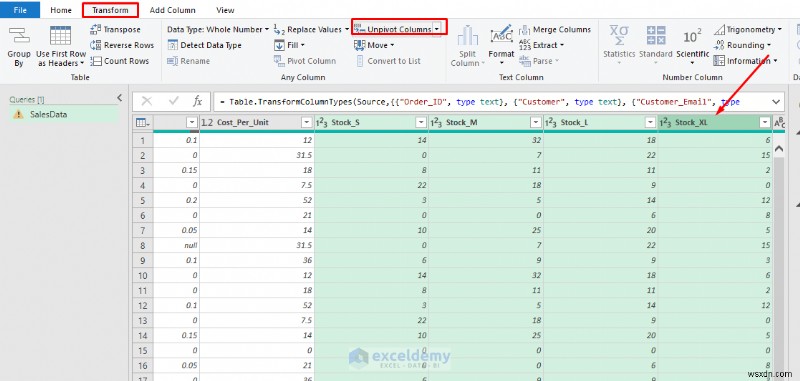Click Replace Values button
The height and width of the screenshot is (381, 800).
[310, 30]
